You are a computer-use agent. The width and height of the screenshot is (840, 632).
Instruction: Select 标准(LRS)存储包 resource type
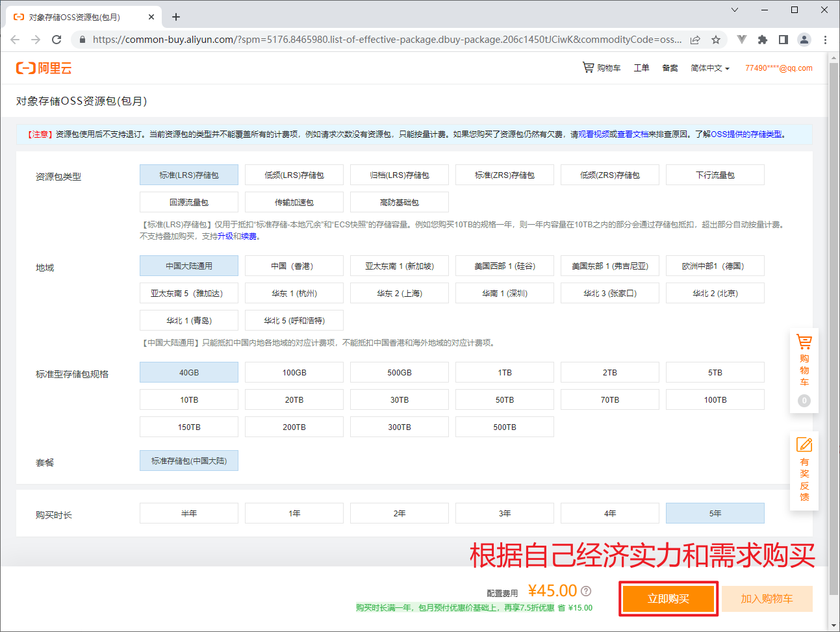coord(189,175)
